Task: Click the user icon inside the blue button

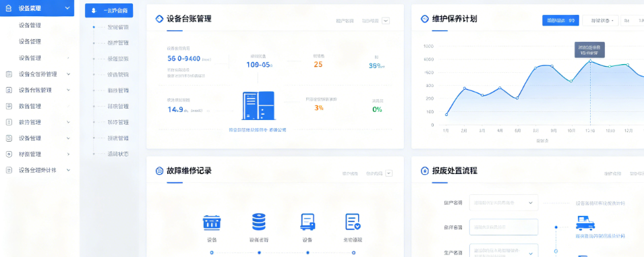Action: (94, 11)
